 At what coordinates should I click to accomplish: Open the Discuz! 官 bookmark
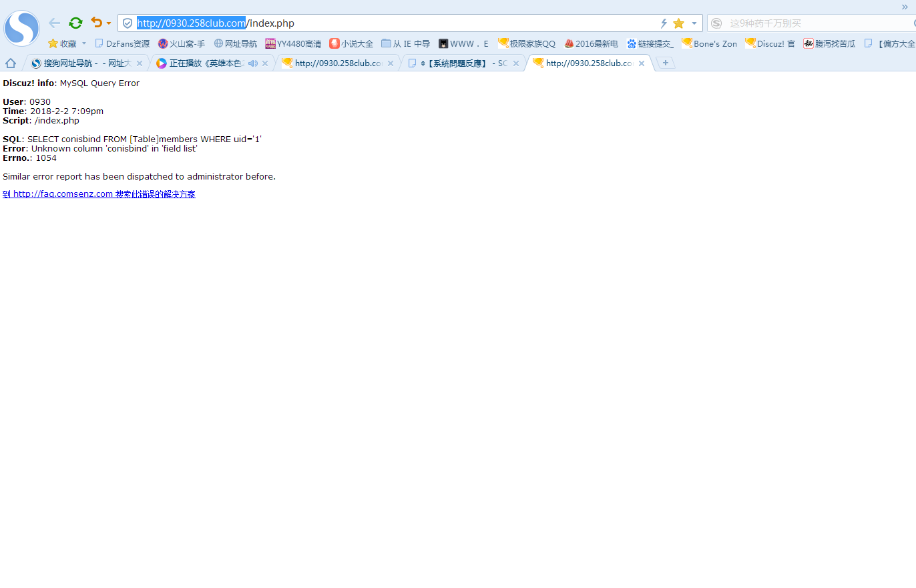coord(770,43)
